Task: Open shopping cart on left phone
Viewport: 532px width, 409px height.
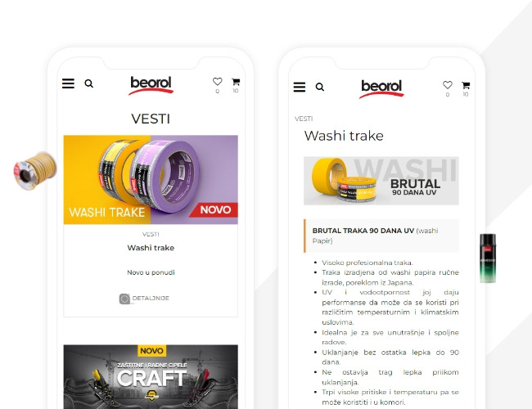Action: (x=236, y=82)
